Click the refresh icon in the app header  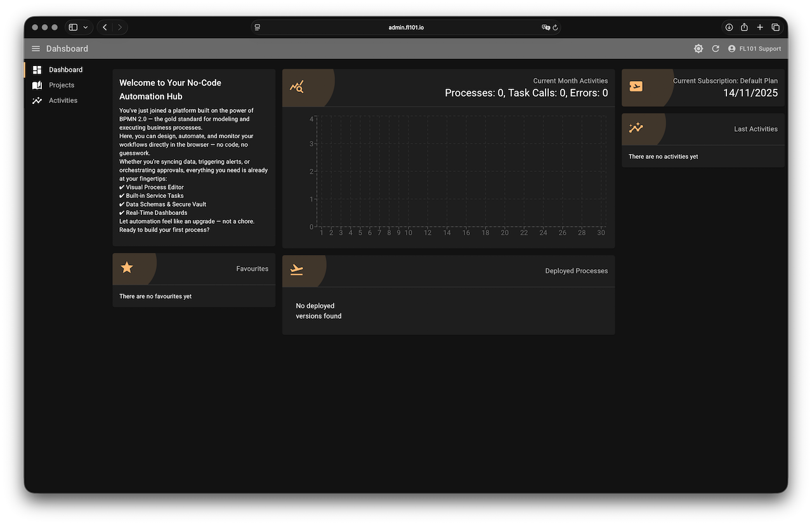point(716,49)
